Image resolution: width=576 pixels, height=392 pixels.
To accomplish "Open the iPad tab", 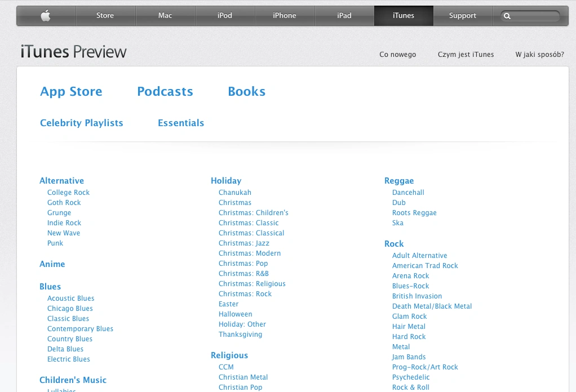I will point(344,15).
